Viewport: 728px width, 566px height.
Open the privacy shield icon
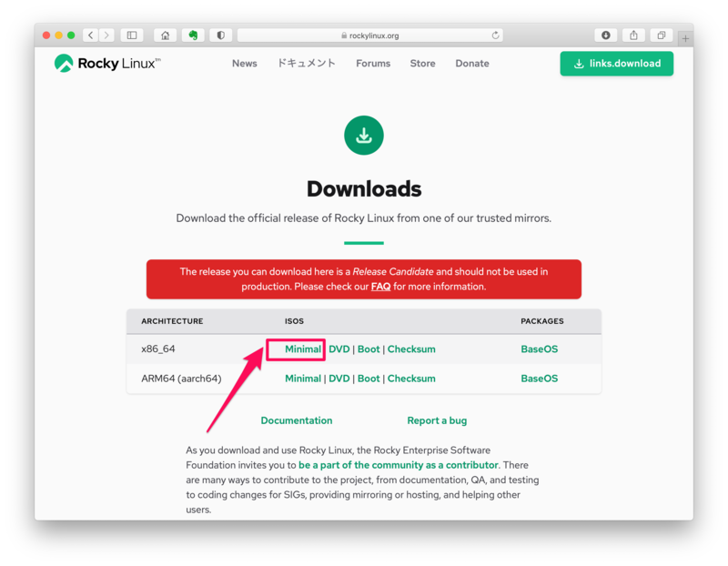(x=220, y=35)
